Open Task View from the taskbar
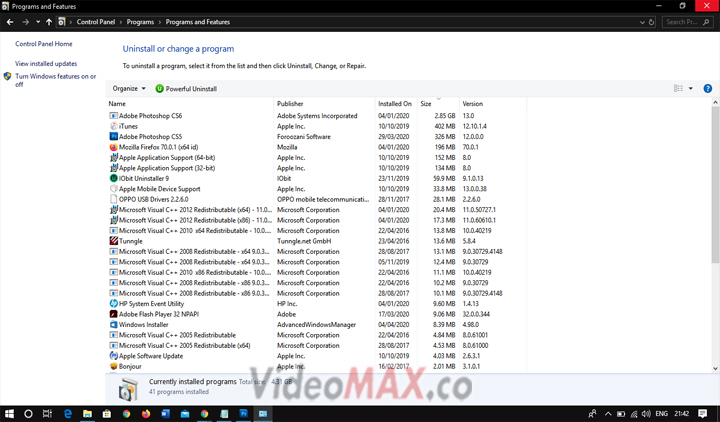The image size is (720, 422). tap(47, 414)
